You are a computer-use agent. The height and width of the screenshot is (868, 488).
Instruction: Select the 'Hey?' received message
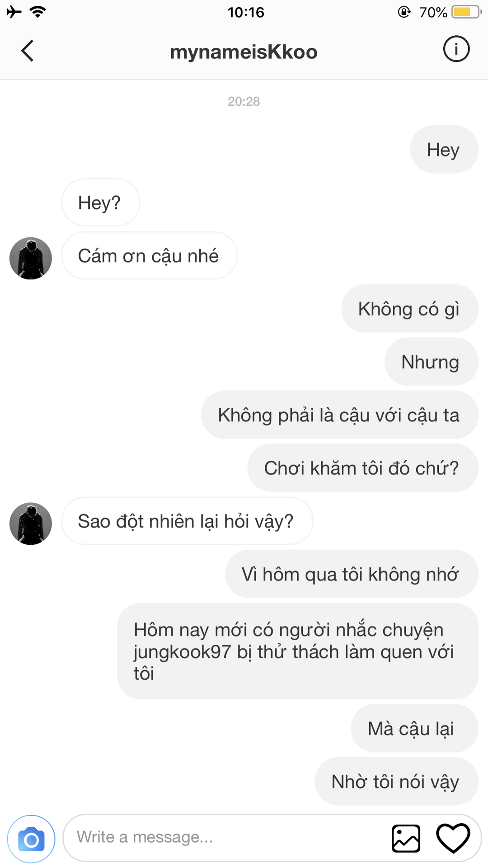point(100,203)
